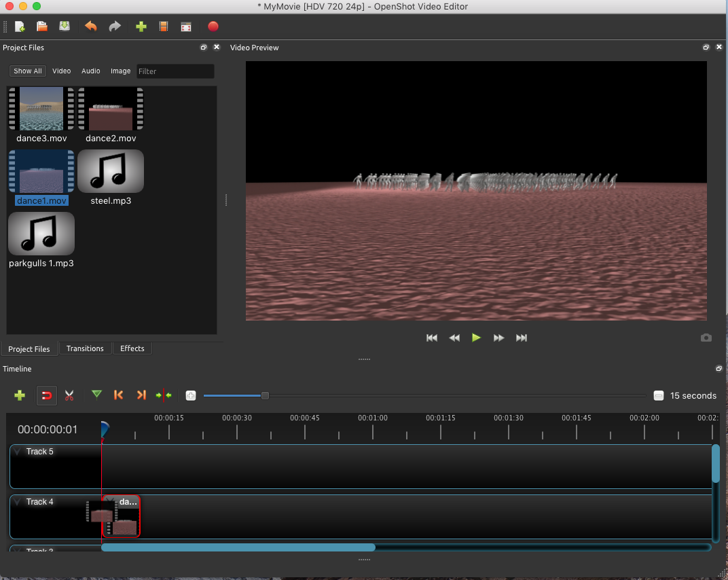Import files with the green plus toolbar icon
728x580 pixels.
click(141, 26)
